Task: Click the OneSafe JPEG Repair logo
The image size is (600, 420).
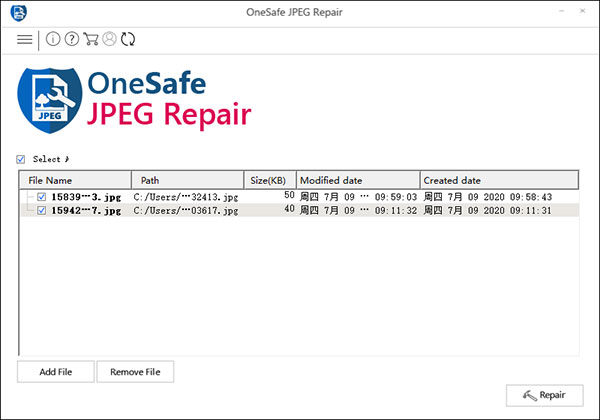Action: (x=134, y=101)
